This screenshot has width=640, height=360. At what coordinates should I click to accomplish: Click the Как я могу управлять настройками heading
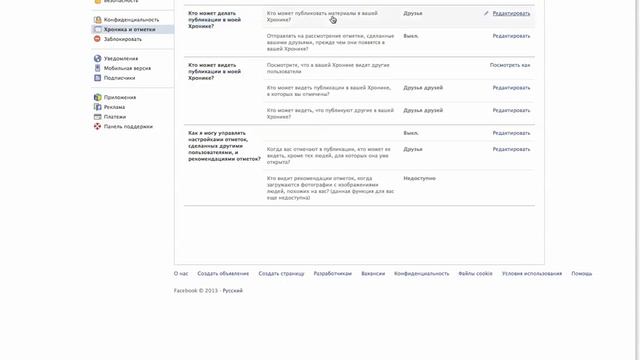click(224, 146)
